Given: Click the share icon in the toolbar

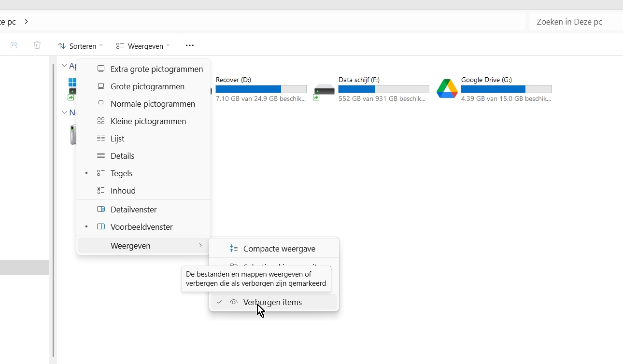Looking at the screenshot, I should tap(14, 45).
